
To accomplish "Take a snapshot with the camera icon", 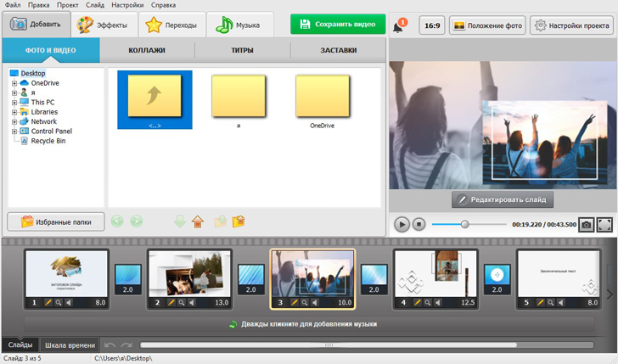I will 586,225.
